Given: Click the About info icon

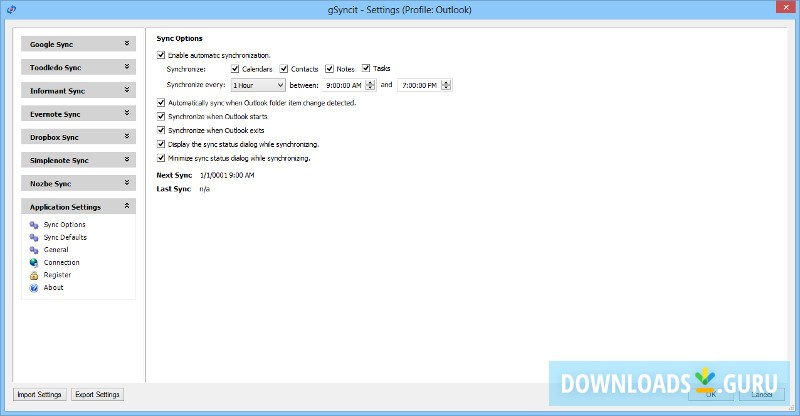Looking at the screenshot, I should (34, 288).
